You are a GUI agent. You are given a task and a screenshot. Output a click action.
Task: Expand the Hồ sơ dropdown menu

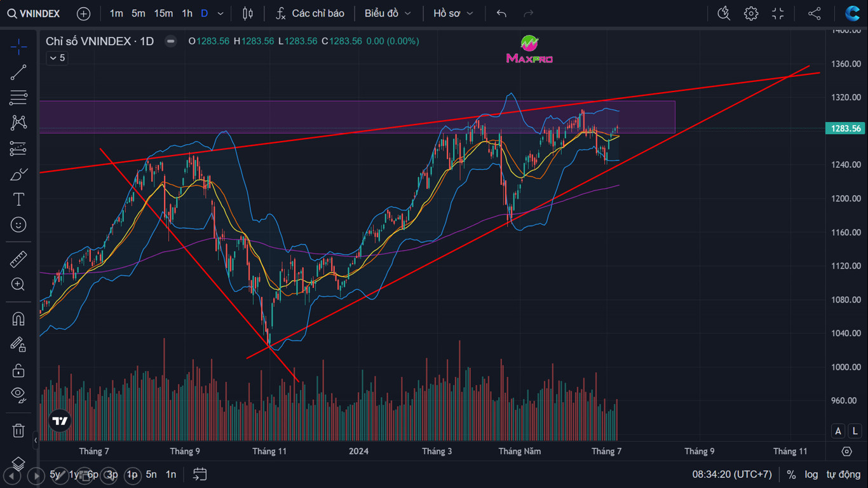coord(453,13)
